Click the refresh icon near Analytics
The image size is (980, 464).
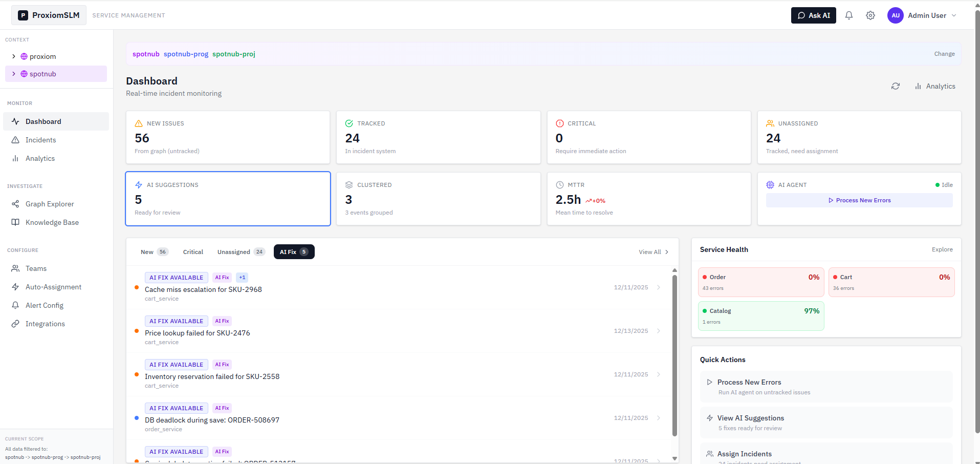click(x=895, y=86)
